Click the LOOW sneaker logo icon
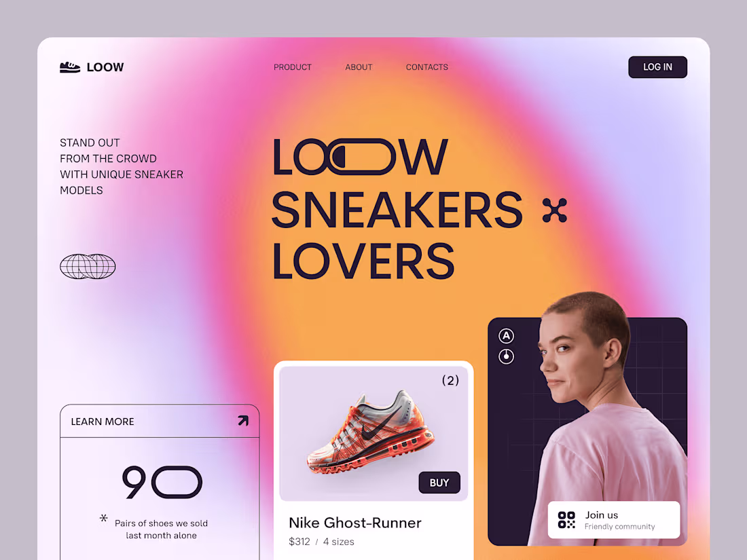 click(x=70, y=67)
